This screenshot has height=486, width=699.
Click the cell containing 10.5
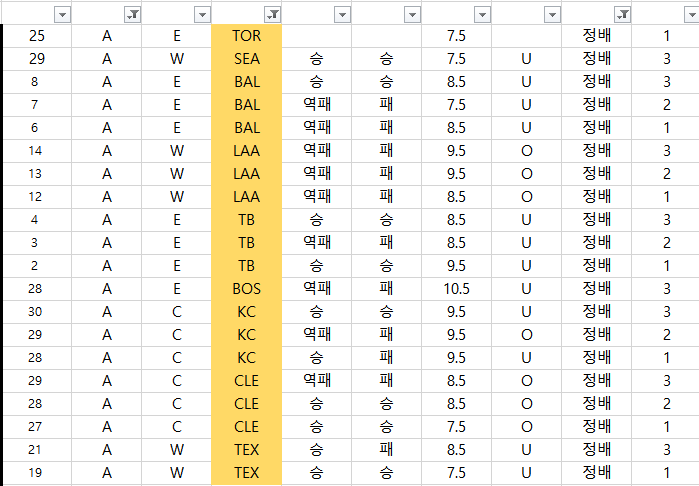[x=456, y=288]
